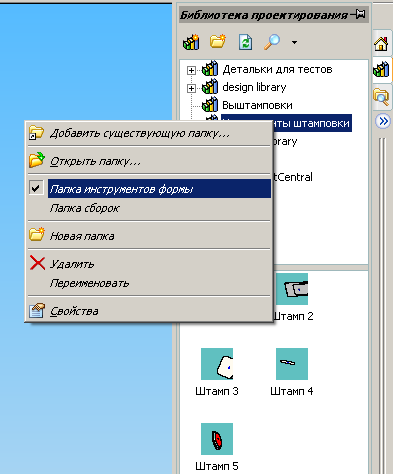The width and height of the screenshot is (393, 474).
Task: Select the Штамп 3 thumbnail
Action: [217, 364]
